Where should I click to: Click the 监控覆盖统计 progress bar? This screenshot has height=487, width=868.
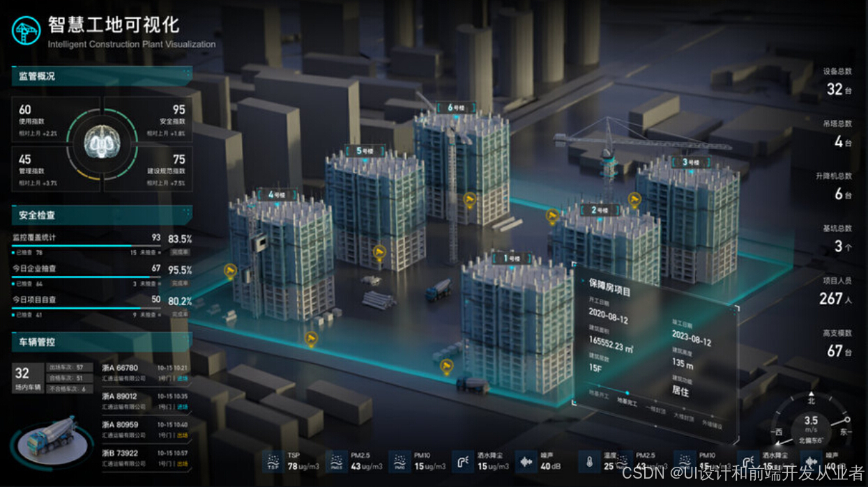click(x=86, y=247)
